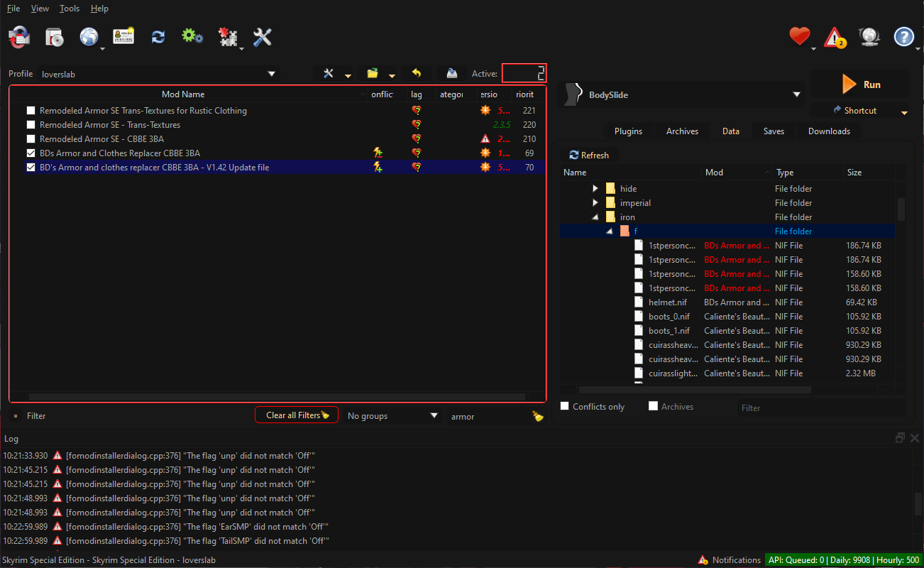
Task: Click the Refresh button in Data tab
Action: click(x=590, y=155)
